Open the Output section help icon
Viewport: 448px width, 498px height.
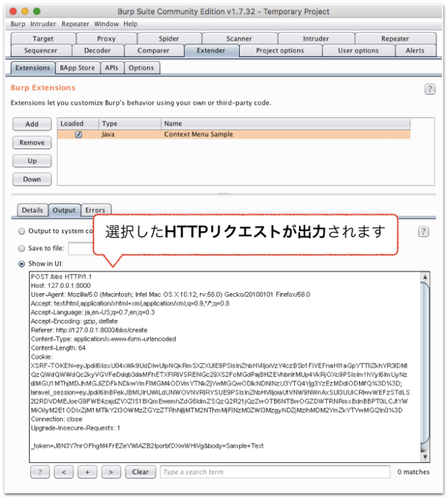tap(423, 232)
